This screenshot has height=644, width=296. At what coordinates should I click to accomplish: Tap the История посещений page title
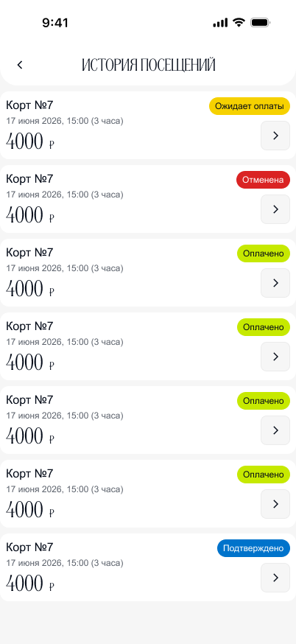(149, 66)
